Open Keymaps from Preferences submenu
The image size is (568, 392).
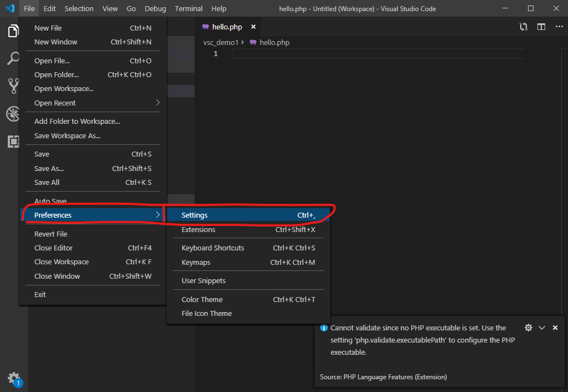(248, 263)
